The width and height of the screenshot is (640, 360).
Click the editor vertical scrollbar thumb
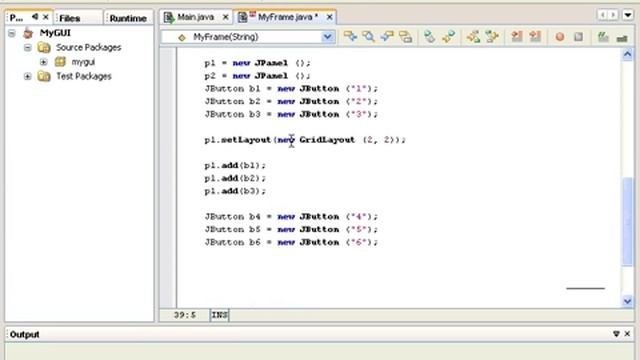coord(627,221)
